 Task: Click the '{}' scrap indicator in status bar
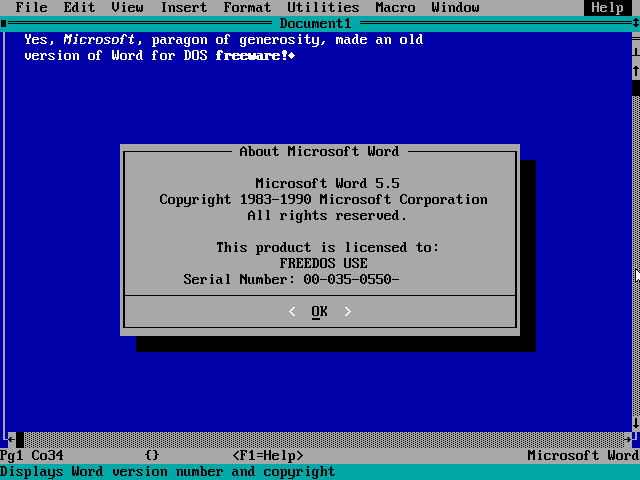point(152,455)
